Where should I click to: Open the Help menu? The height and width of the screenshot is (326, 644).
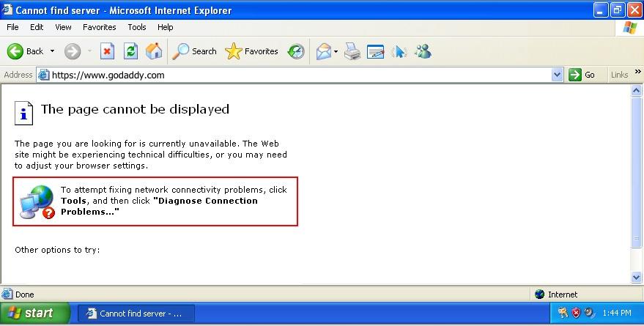click(x=165, y=27)
